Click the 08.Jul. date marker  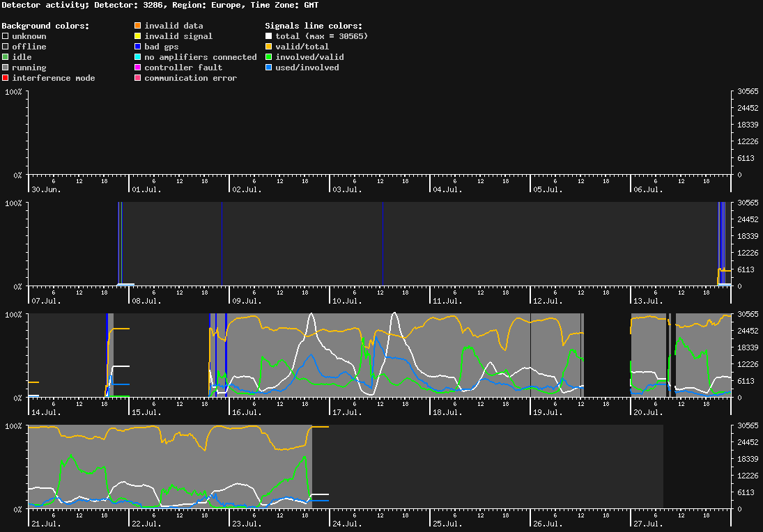pos(146,301)
